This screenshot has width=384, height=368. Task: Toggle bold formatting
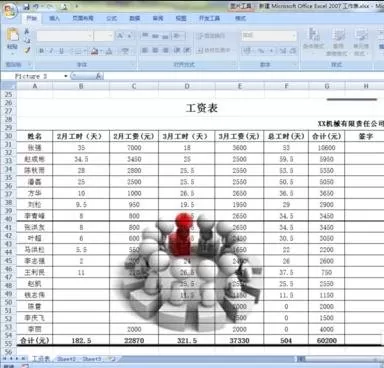click(41, 51)
